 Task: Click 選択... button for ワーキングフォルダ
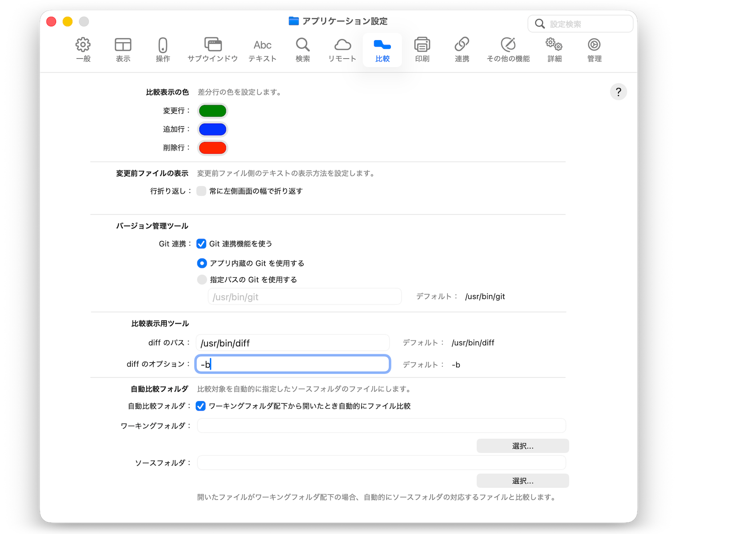coord(523,446)
